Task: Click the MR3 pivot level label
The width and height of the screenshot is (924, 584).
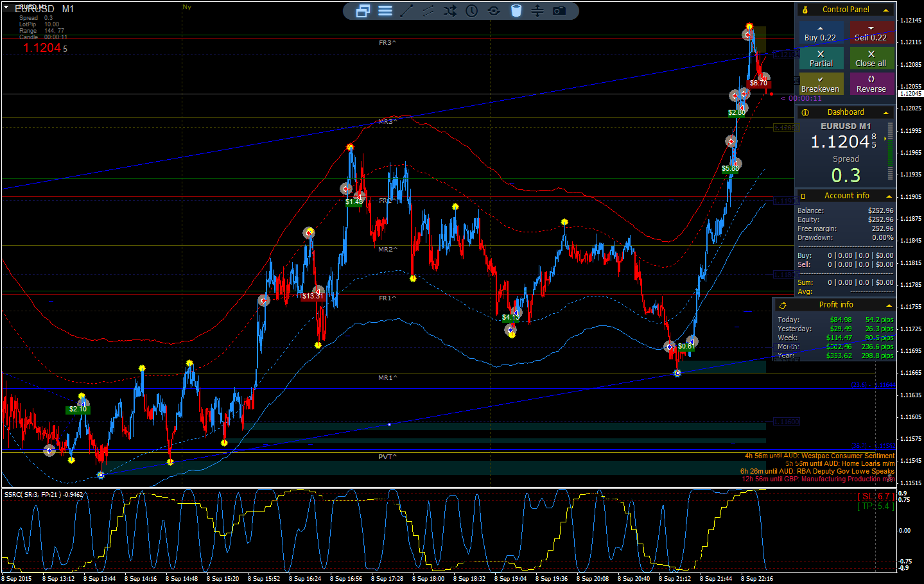Action: [387, 122]
